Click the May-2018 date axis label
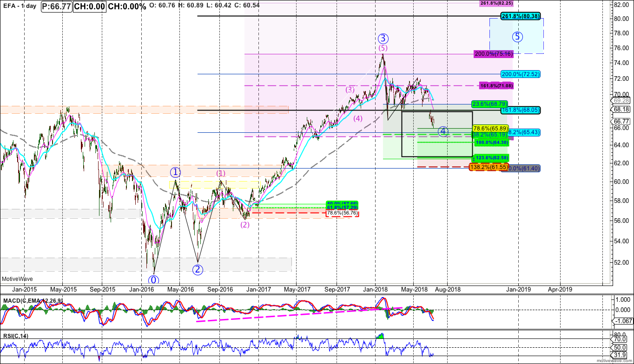634x364 pixels. click(x=414, y=289)
